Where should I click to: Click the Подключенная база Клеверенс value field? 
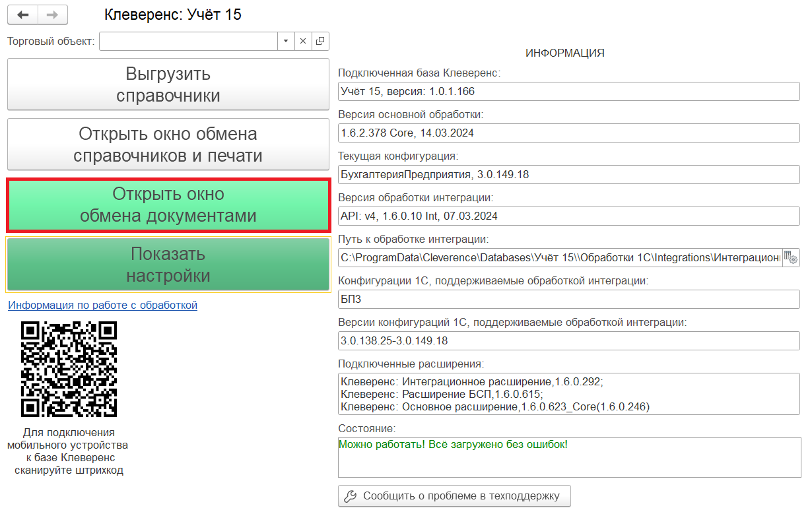pyautogui.click(x=569, y=91)
